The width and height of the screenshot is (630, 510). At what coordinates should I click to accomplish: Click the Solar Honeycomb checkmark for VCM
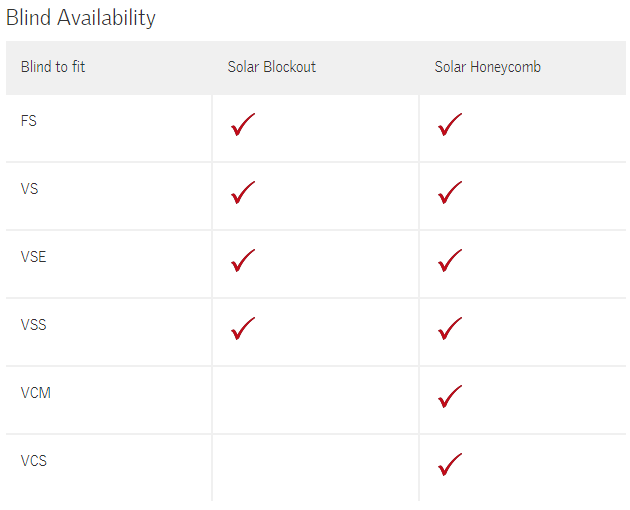450,396
